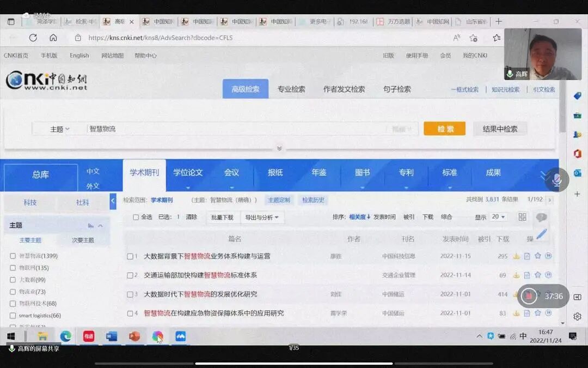Viewport: 588px width, 368px height.
Task: Open HTML reading for first article row
Action: [x=527, y=256]
